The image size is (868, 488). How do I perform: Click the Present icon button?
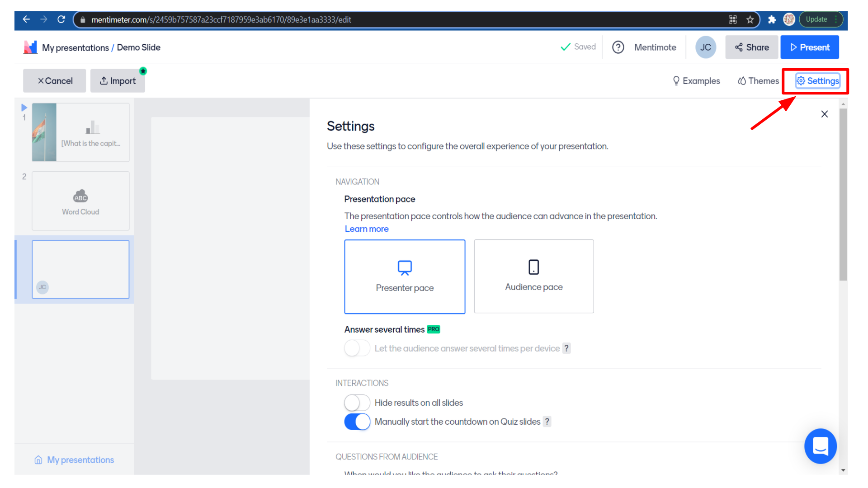point(810,47)
